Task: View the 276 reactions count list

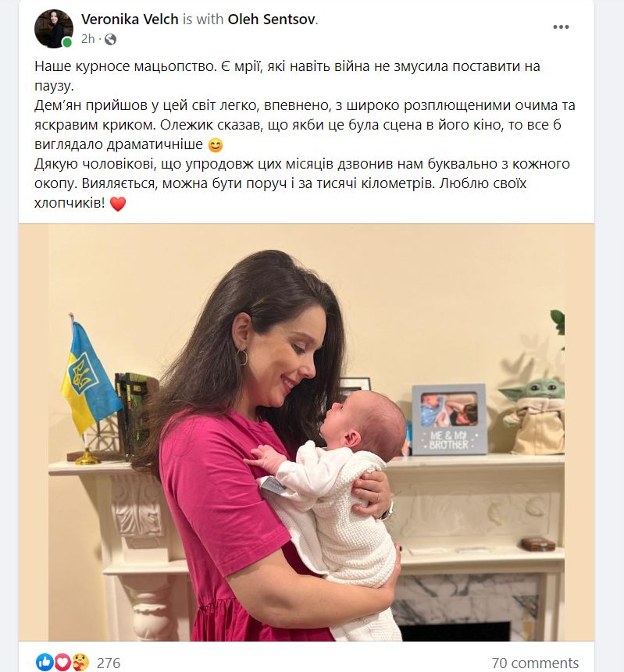Action: click(109, 663)
